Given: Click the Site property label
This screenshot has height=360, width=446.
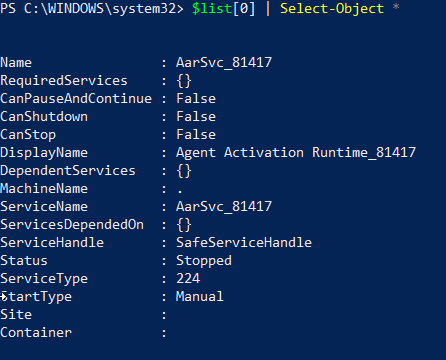Looking at the screenshot, I should tap(16, 315).
